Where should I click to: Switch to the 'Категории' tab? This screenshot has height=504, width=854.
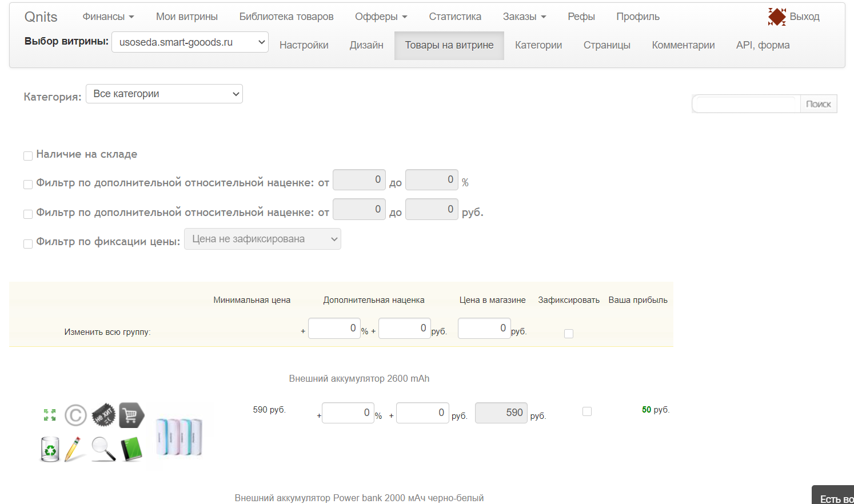coord(538,45)
